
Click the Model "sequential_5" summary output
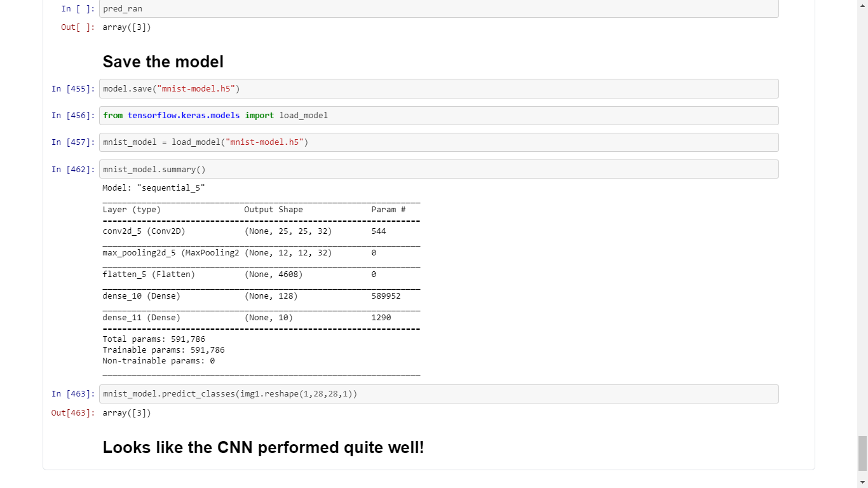[x=153, y=187]
